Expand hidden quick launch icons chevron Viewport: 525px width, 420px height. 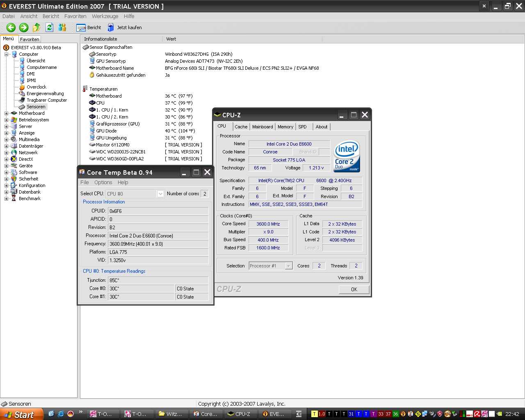coord(81,412)
